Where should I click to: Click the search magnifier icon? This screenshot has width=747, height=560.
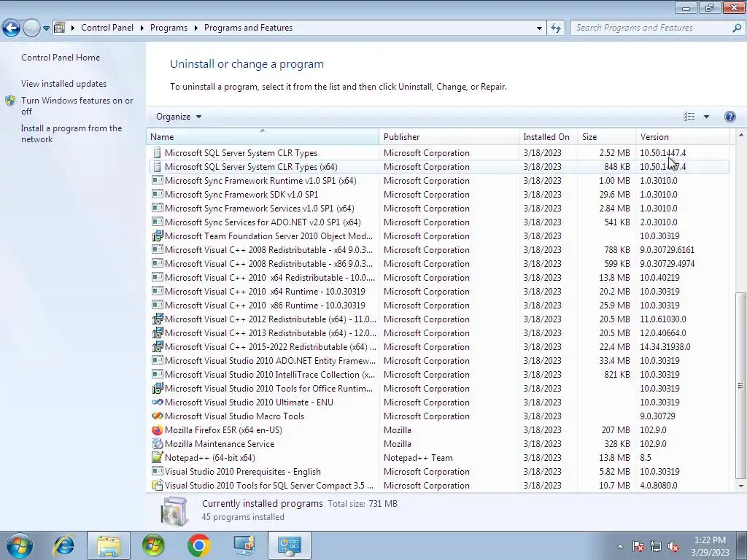point(737,28)
